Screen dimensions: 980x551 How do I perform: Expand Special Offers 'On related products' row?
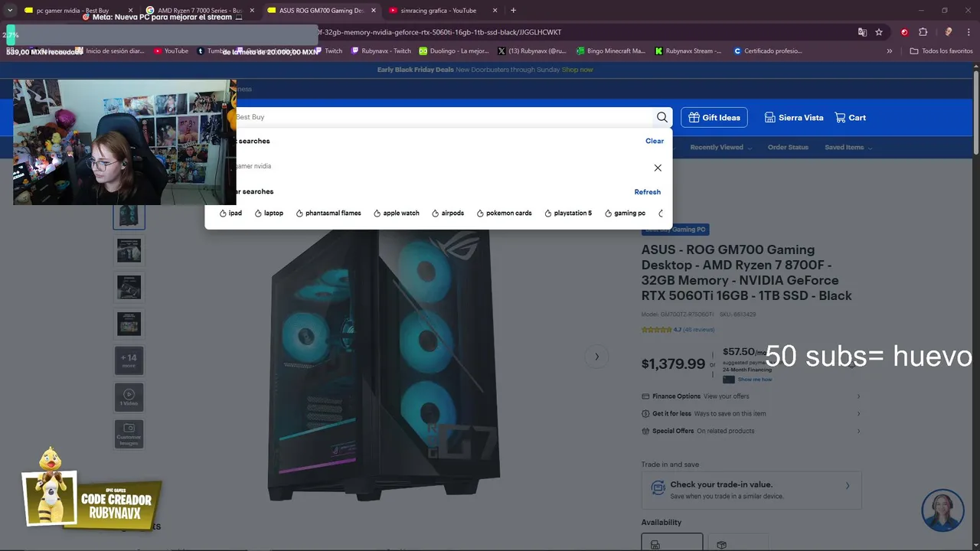(x=751, y=431)
